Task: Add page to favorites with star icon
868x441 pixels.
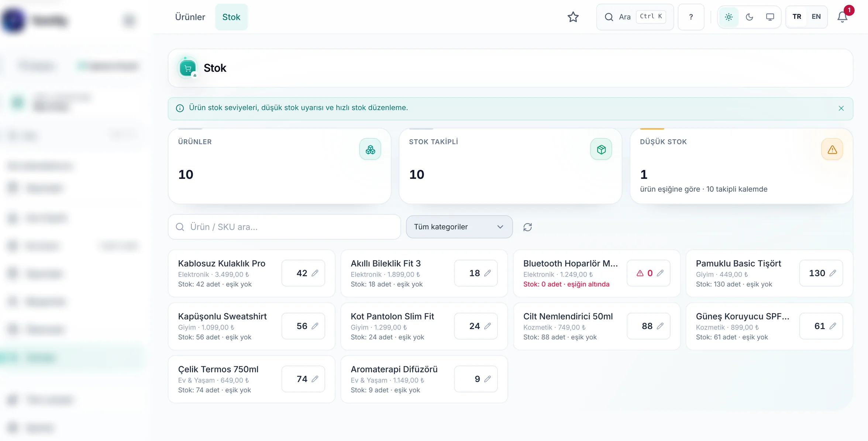Action: tap(573, 17)
